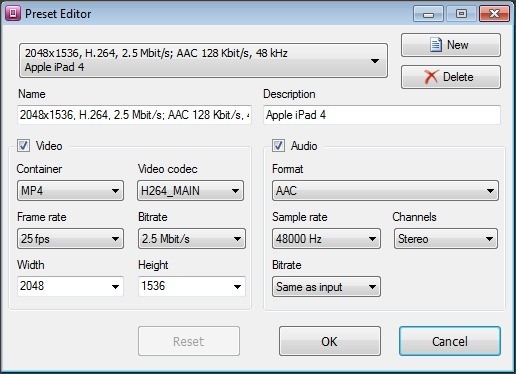Open the Height combo box showing 1536
Viewport: 516px width, 374px height.
tap(192, 286)
